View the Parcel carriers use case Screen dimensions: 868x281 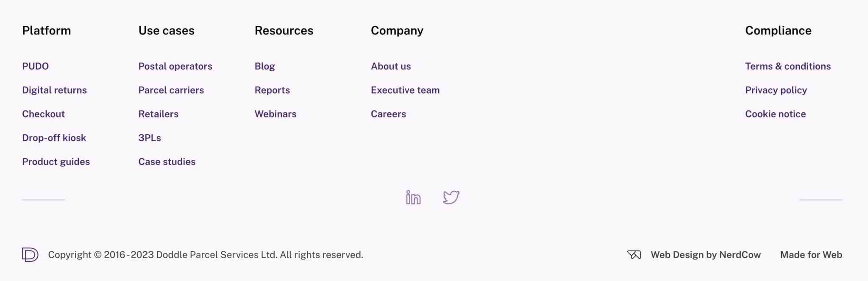tap(171, 90)
